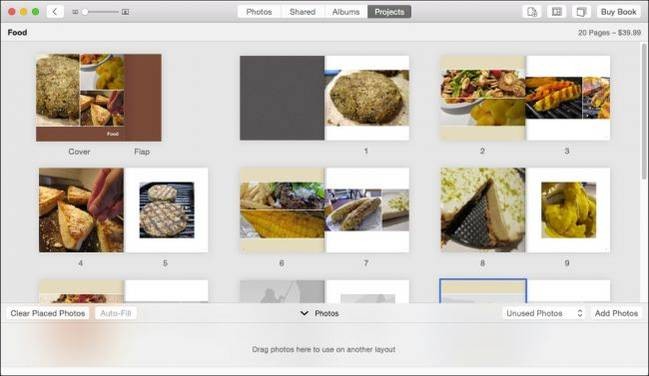The image size is (649, 376).
Task: Click the small thumbnail zoom-out icon
Action: (x=75, y=12)
